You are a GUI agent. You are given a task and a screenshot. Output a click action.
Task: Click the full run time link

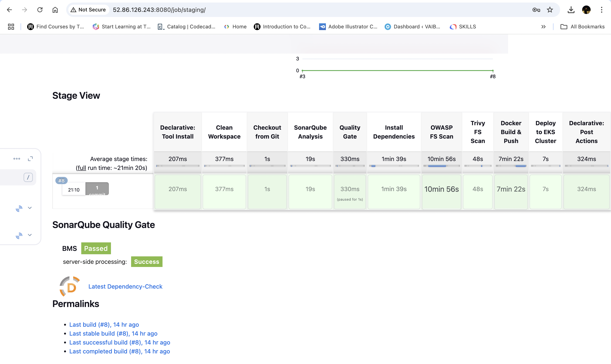(82, 168)
